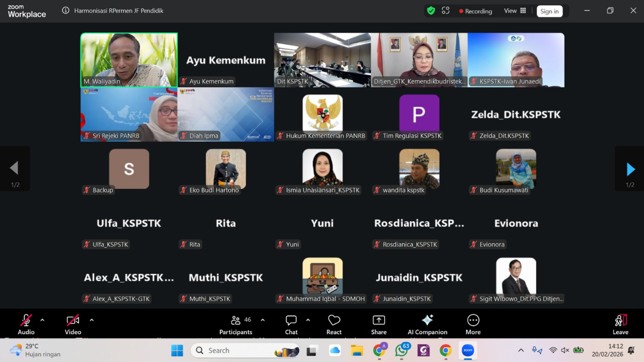Open the Participants panel icon
The image size is (644, 362).
point(235,320)
